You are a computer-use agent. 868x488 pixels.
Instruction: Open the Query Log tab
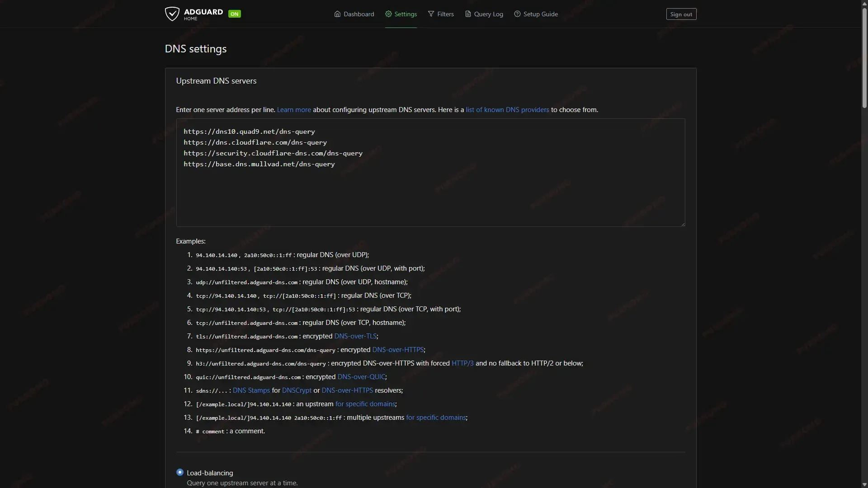488,14
